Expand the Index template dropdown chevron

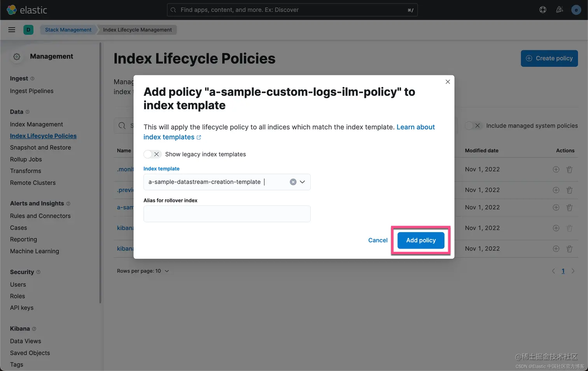pos(303,182)
